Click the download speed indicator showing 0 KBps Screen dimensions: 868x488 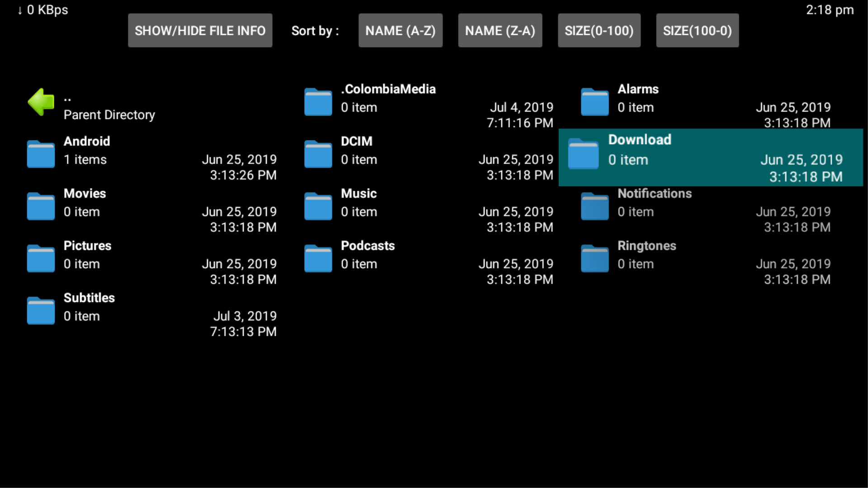coord(42,9)
